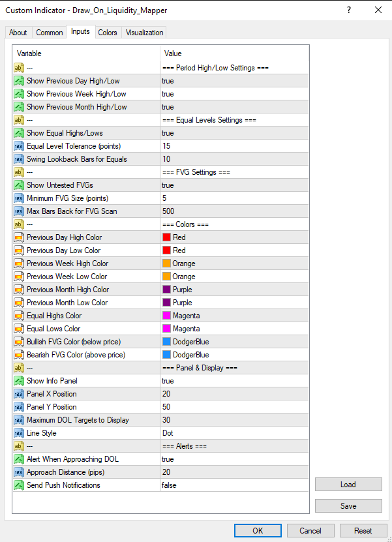Click the icon beside Show Previous Month High/Low
Screen dimensions: 392x542
pos(19,107)
